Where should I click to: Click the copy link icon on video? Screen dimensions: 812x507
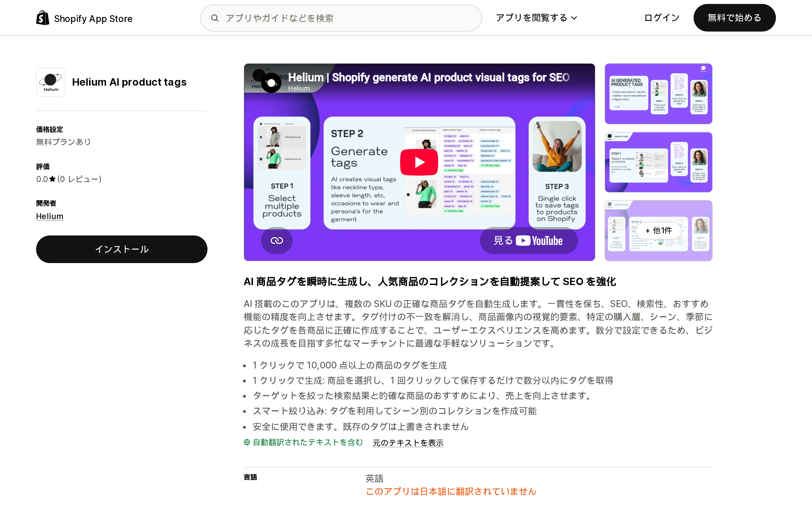click(277, 241)
